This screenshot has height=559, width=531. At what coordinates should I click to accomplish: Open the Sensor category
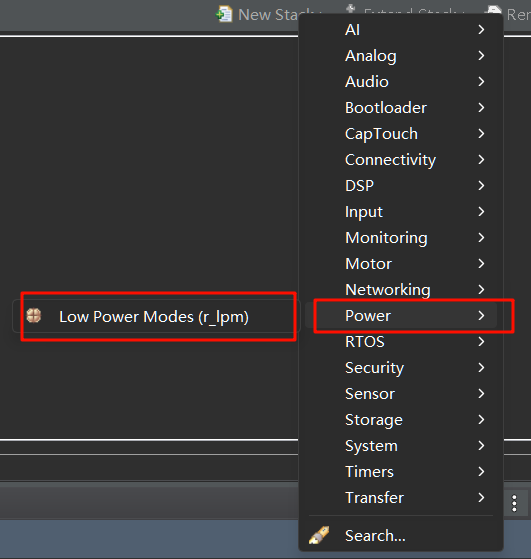(401, 394)
